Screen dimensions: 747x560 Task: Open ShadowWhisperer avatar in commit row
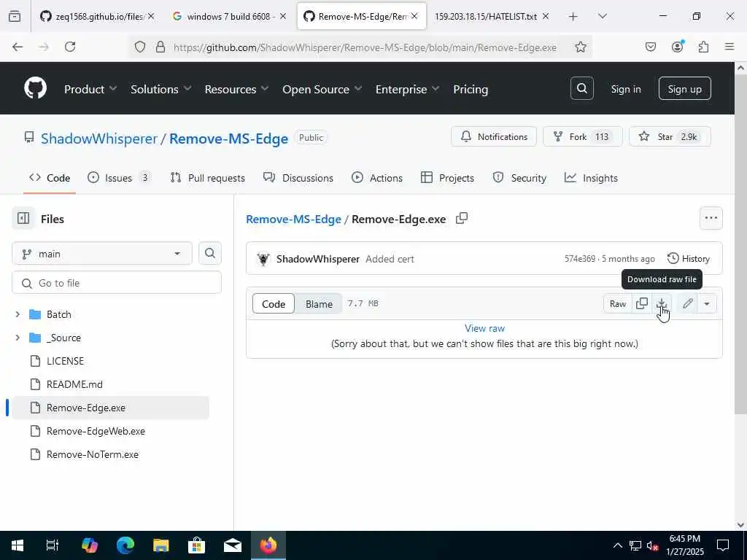263,259
